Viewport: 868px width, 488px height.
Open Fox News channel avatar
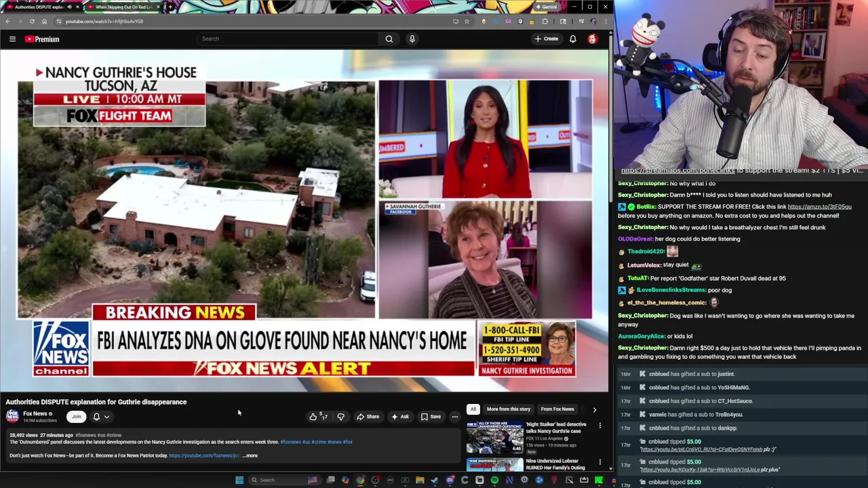(12, 416)
